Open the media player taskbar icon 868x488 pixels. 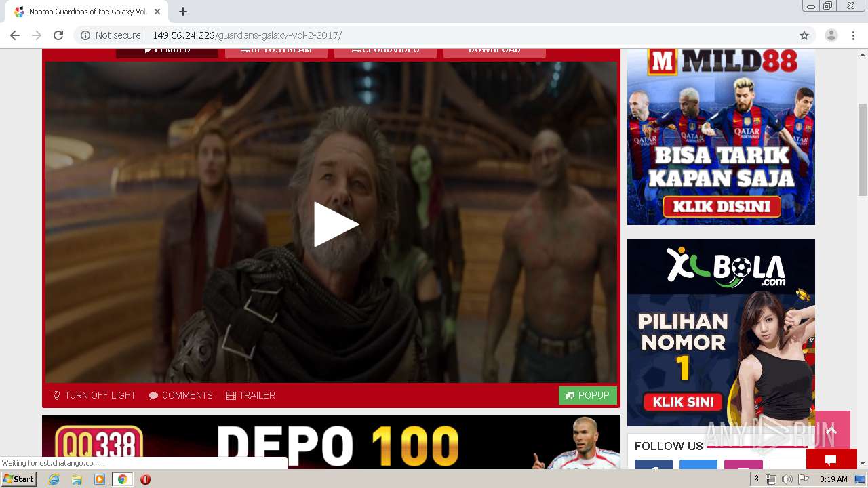click(x=100, y=479)
